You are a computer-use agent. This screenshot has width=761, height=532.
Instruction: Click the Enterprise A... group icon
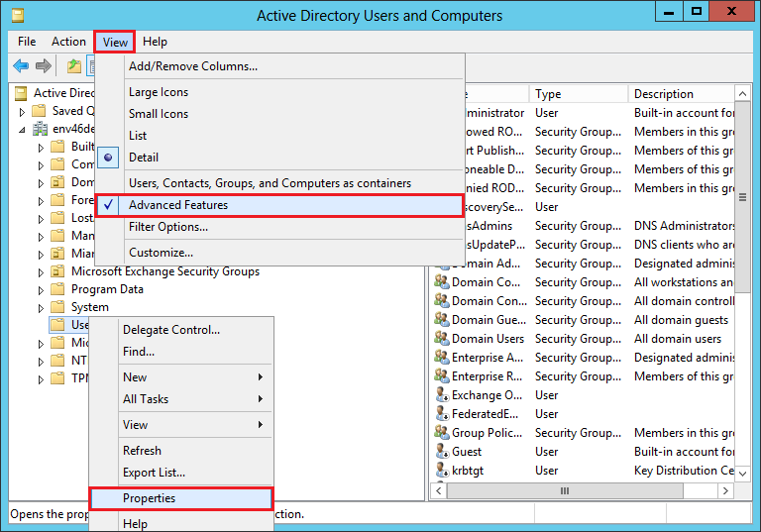(442, 358)
